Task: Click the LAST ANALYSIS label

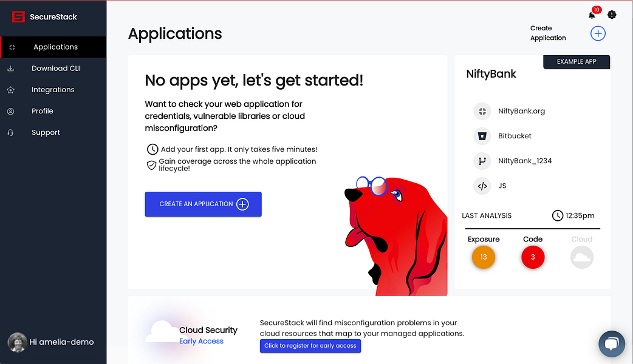Action: click(487, 215)
